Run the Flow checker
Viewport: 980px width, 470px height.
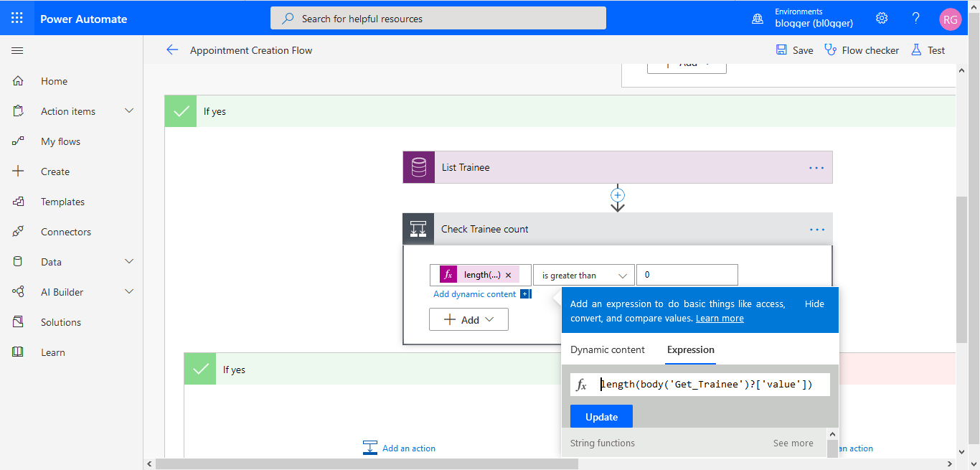tap(862, 50)
